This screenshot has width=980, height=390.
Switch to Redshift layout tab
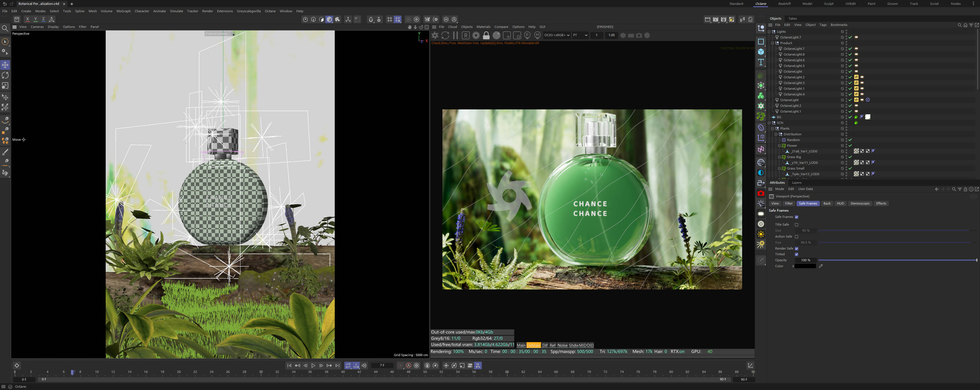click(785, 4)
